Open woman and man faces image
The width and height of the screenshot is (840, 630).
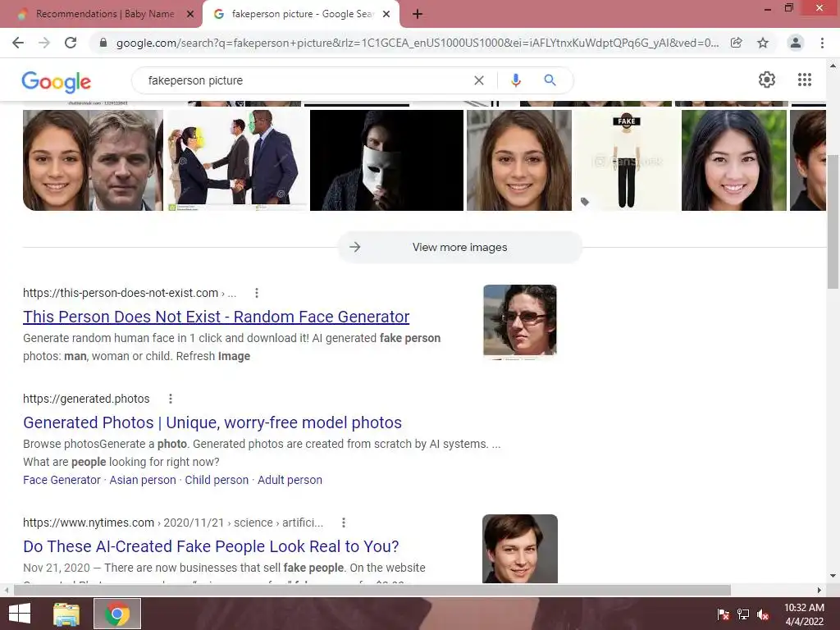click(93, 160)
